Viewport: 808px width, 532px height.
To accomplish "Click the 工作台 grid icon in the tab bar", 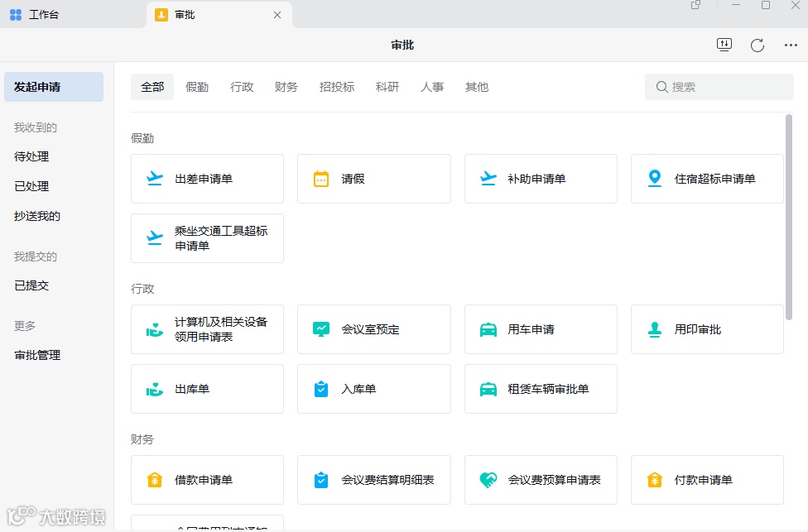I will (x=16, y=15).
